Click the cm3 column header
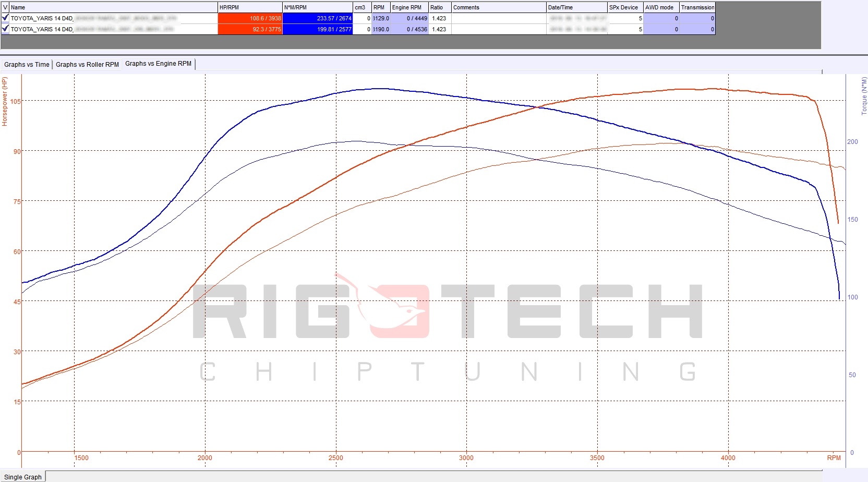Image resolution: width=868 pixels, height=482 pixels. click(363, 7)
